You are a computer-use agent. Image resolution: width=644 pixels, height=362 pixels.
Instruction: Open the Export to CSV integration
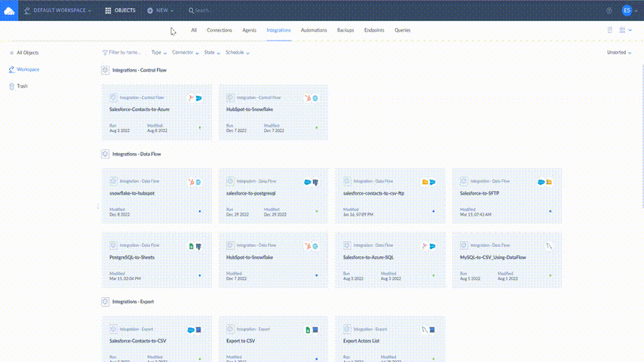point(274,339)
